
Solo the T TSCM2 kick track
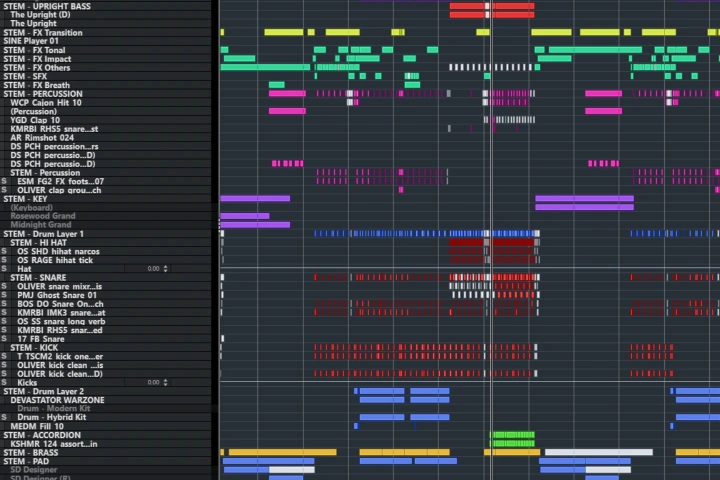5,356
